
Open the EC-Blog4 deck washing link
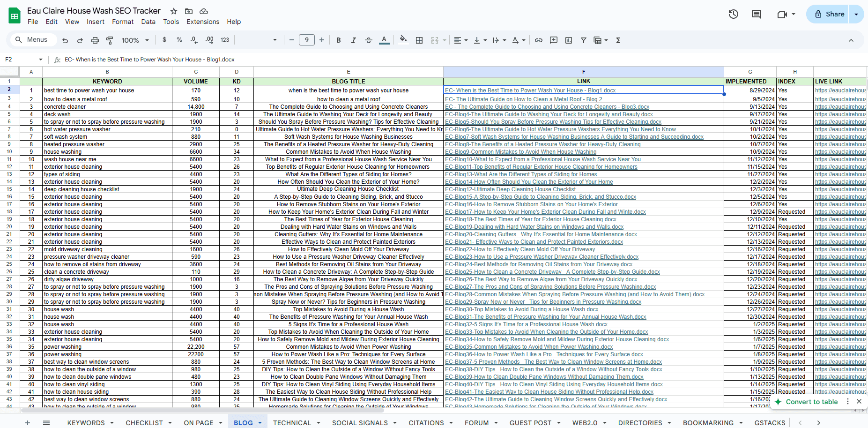[549, 114]
